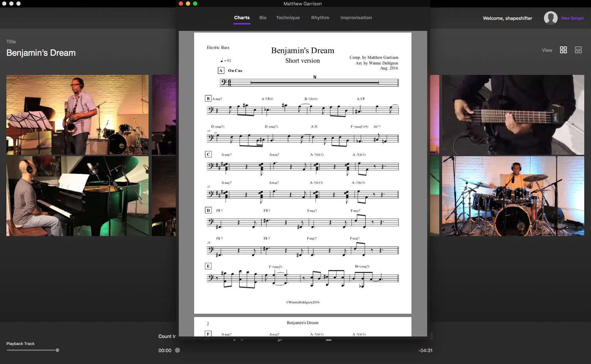Click the playback position indicator at 00:00

tap(177, 350)
